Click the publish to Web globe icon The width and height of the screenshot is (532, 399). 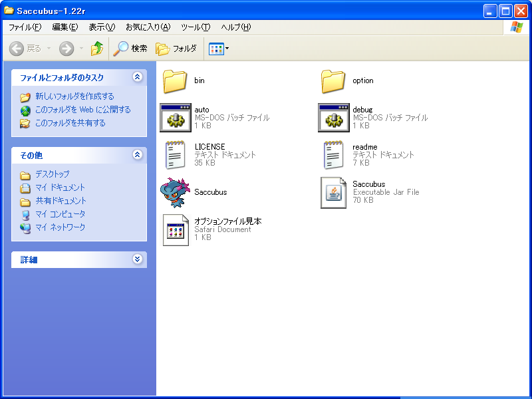pyautogui.click(x=25, y=110)
